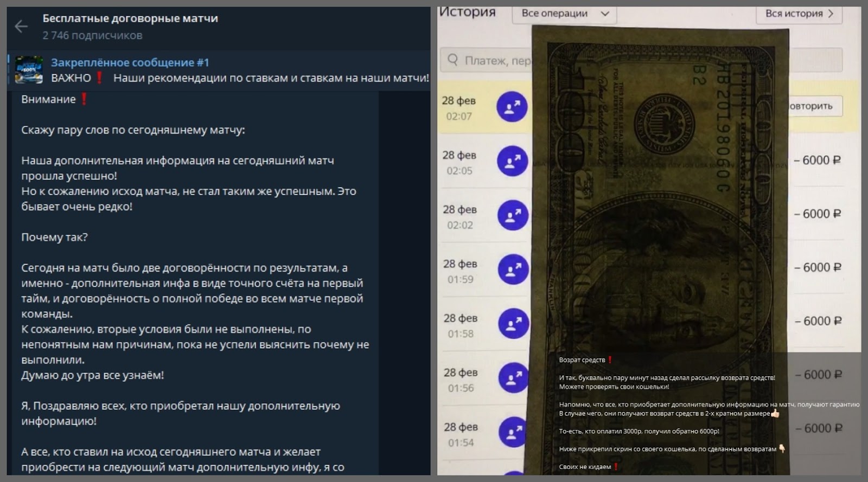Open channel title Бесплатные договорные матчи
Viewport: 868px width, 482px height.
(x=130, y=18)
